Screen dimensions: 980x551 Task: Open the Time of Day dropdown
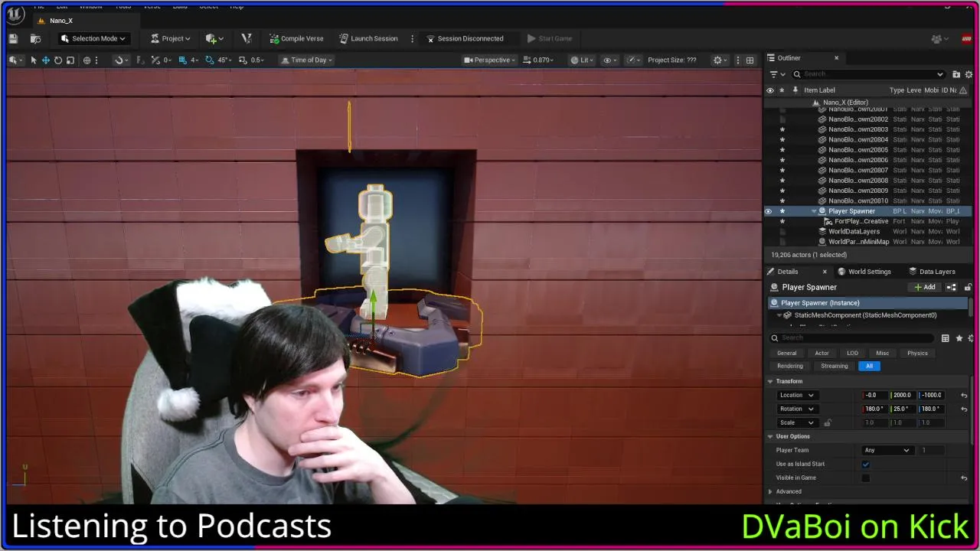(307, 60)
